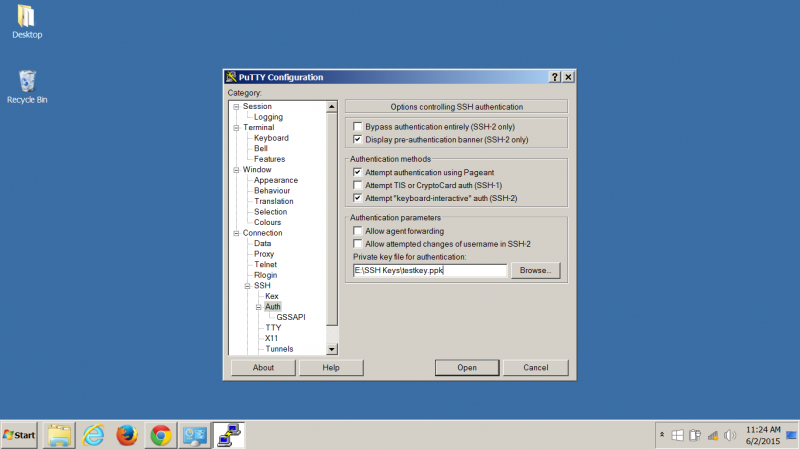Open Action Center tray icon
The width and height of the screenshot is (800, 450).
coord(695,435)
